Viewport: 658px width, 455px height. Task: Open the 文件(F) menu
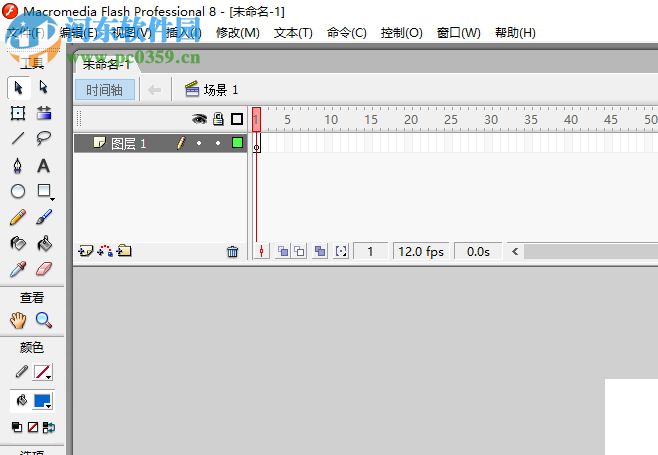[x=26, y=32]
